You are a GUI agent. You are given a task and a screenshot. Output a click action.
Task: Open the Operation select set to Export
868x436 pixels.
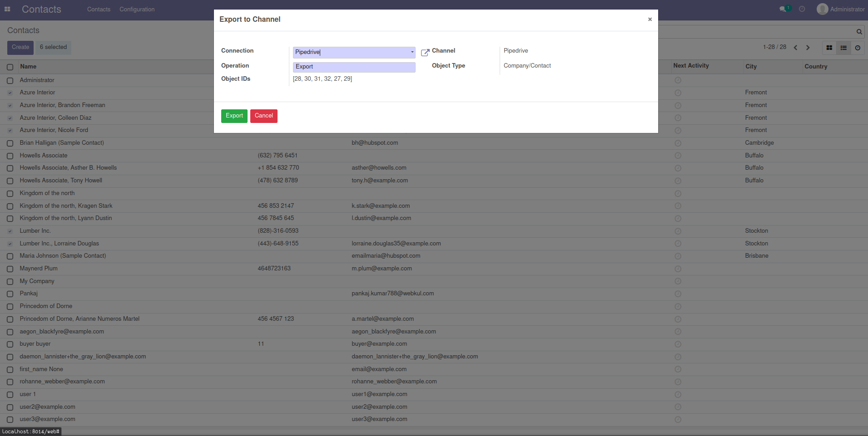(x=354, y=67)
